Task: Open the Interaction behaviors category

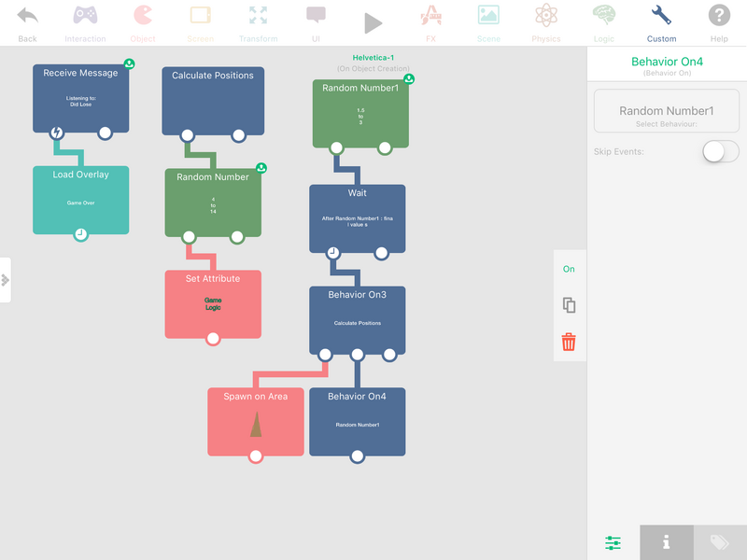Action: [x=85, y=22]
